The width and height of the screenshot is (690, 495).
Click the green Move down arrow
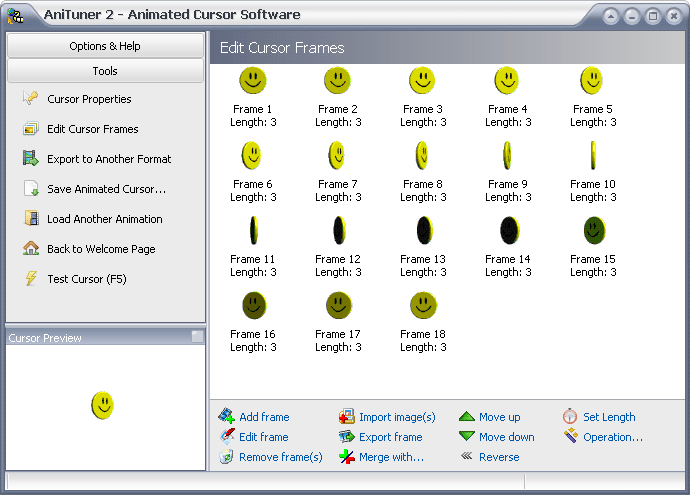click(467, 437)
